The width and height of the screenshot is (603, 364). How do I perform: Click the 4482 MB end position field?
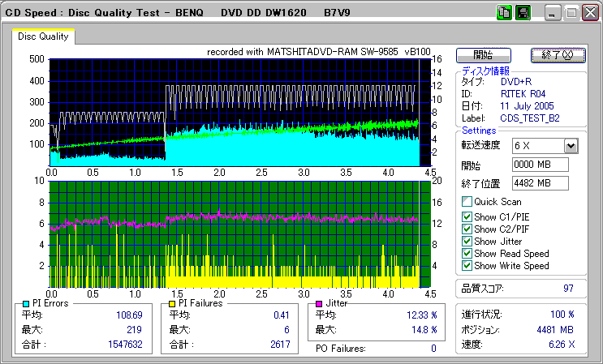click(x=541, y=182)
